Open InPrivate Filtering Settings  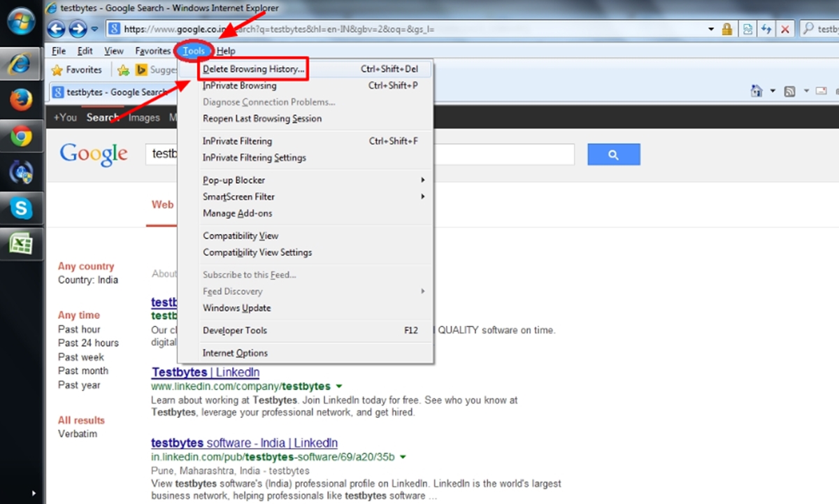point(306,158)
